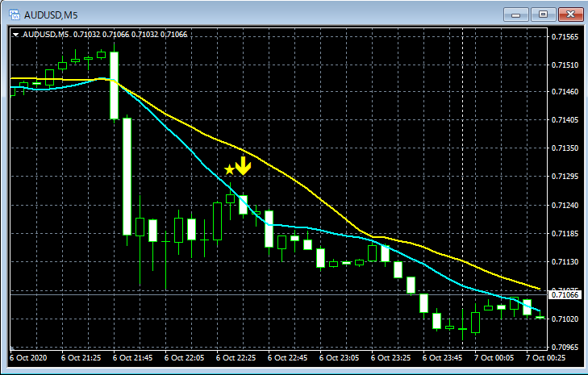Select the AUDUSD,M5 window title text
The width and height of the screenshot is (588, 375).
point(51,15)
